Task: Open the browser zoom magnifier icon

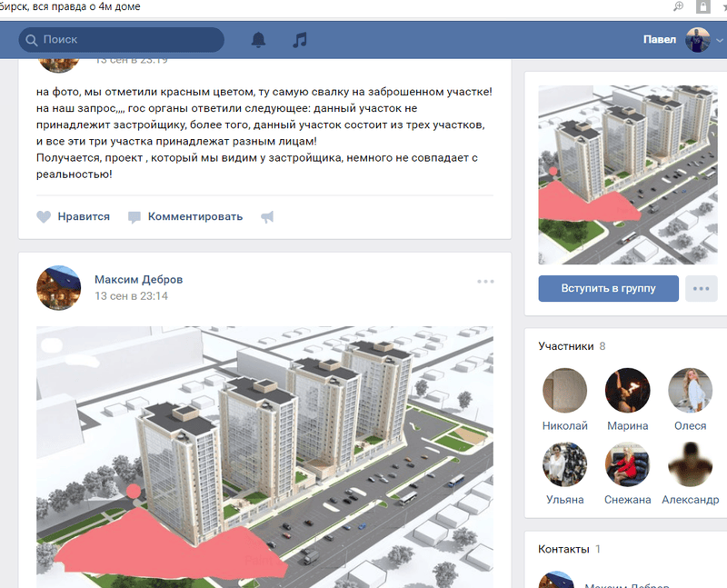Action: (x=678, y=6)
